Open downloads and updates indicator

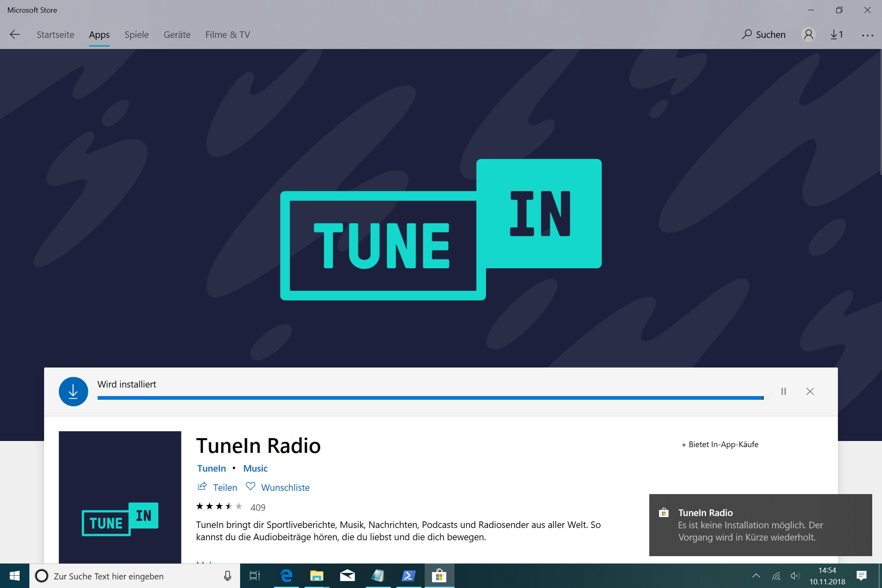[x=837, y=35]
